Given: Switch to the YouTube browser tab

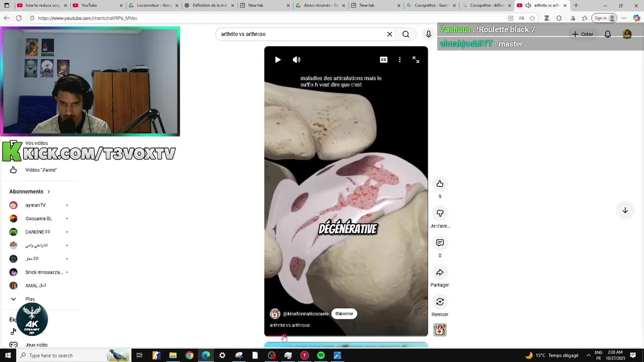Looking at the screenshot, I should tap(97, 6).
